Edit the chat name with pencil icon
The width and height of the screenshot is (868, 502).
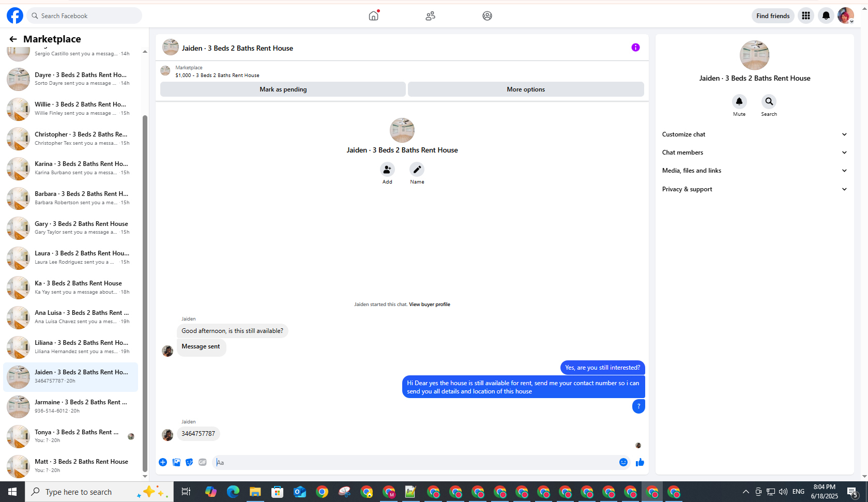[417, 170]
